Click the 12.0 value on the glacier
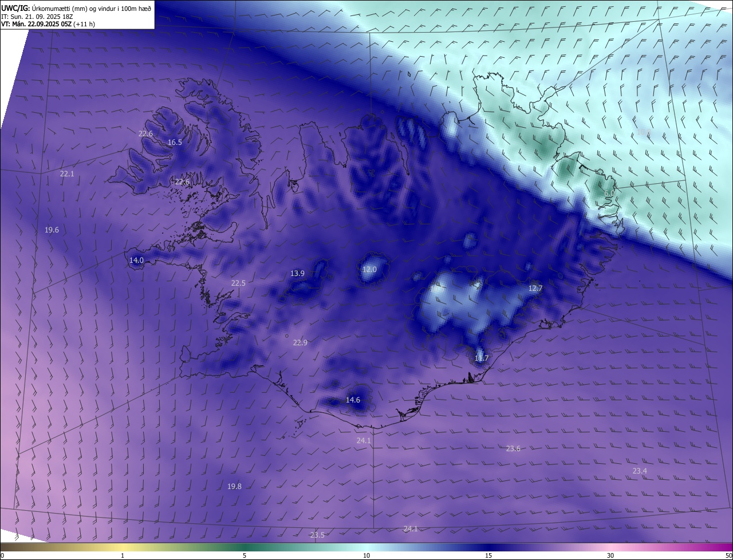The height and width of the screenshot is (560, 733). 370,269
